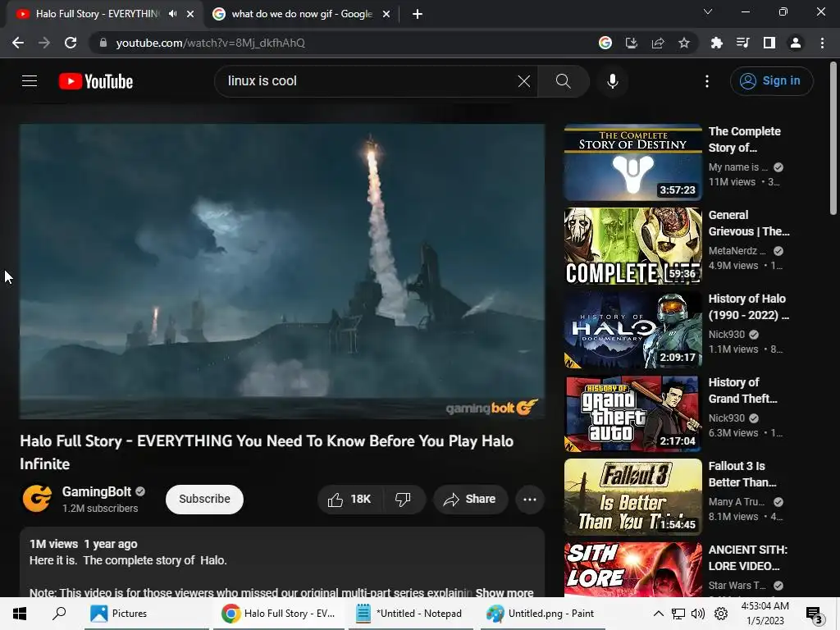Open Chrome Halo Full Story taskbar item
Image resolution: width=840 pixels, height=630 pixels.
click(279, 614)
